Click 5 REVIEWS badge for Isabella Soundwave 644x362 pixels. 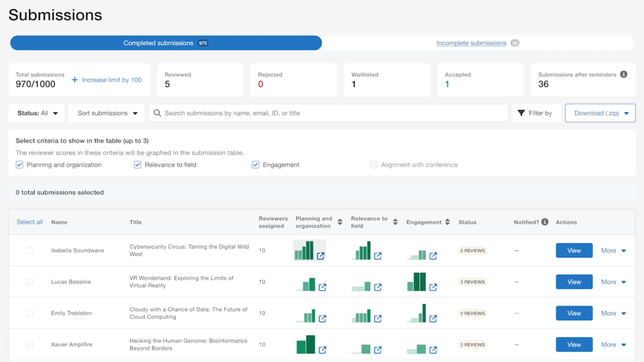pos(472,251)
